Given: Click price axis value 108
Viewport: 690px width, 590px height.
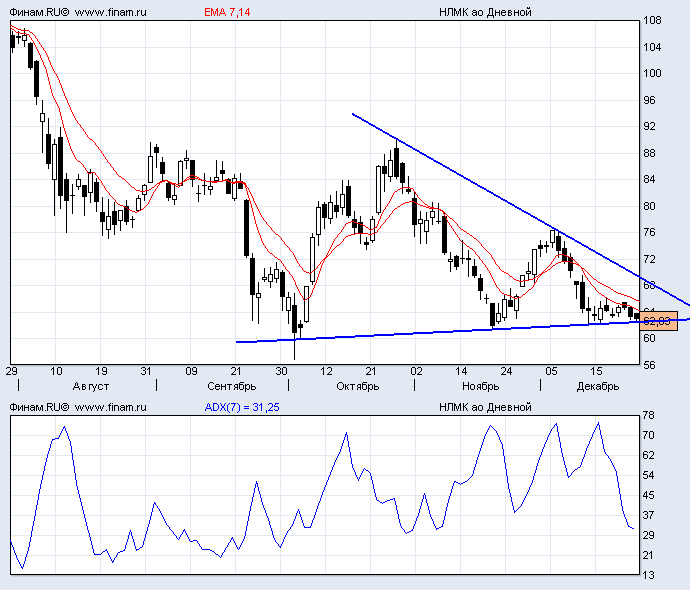Looking at the screenshot, I should [x=652, y=20].
